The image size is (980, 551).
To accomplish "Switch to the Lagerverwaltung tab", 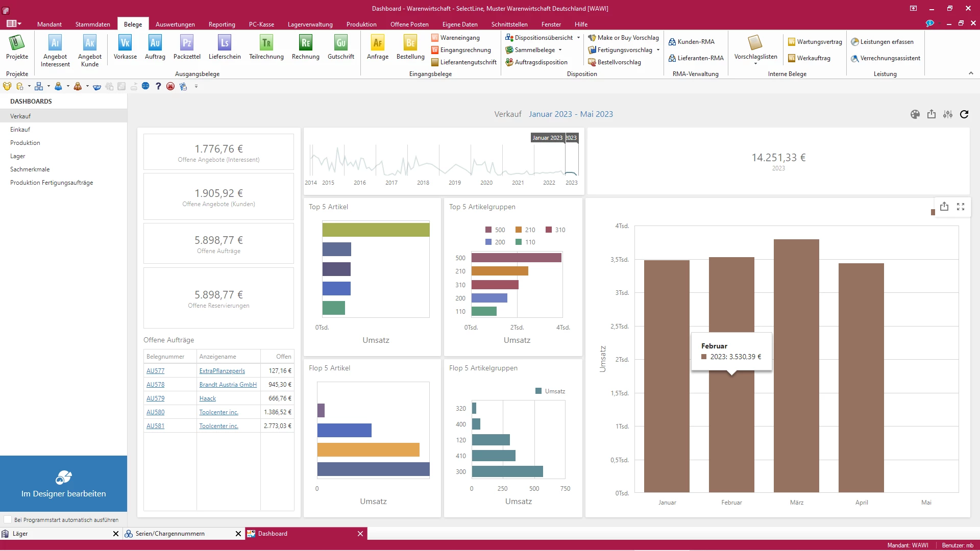I will click(x=310, y=24).
